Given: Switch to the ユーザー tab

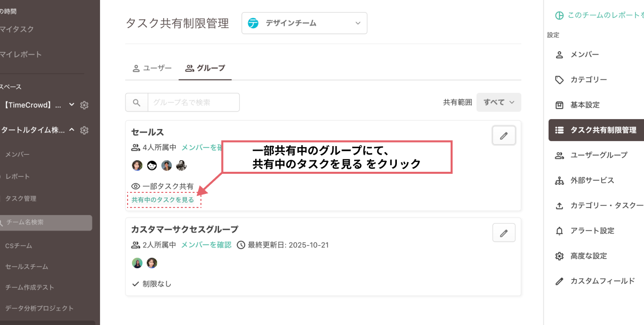Looking at the screenshot, I should tap(152, 68).
